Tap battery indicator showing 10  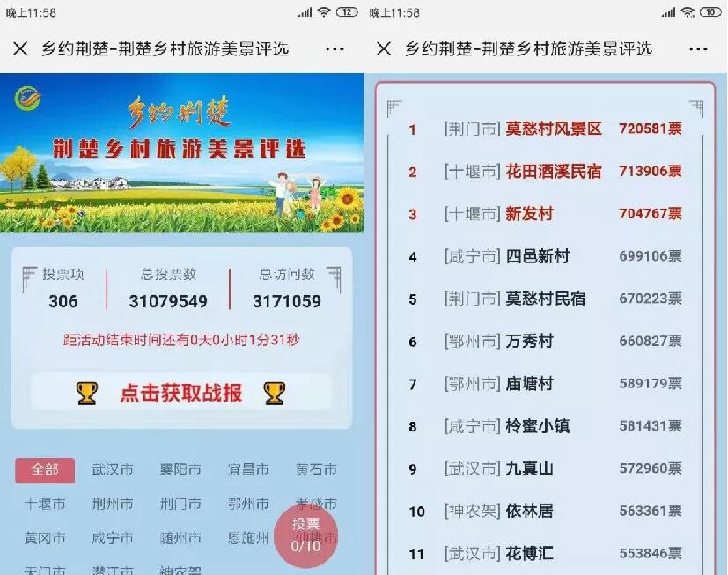click(710, 12)
